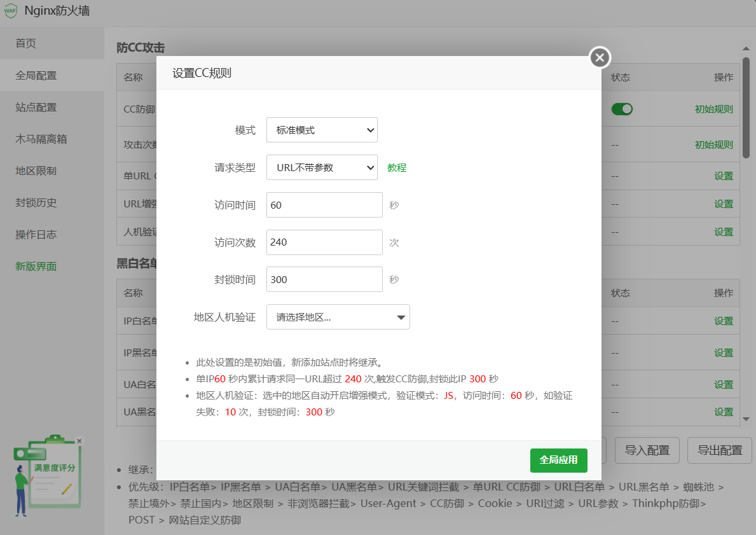The height and width of the screenshot is (535, 756).
Task: Apply settings with 全局应用 button
Action: pos(559,460)
